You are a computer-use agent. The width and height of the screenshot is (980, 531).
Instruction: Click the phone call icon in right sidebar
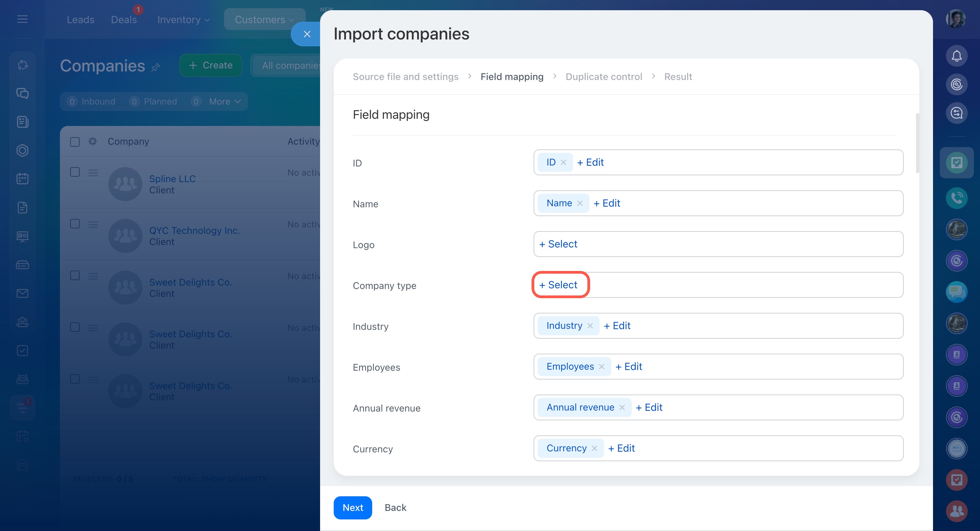click(x=956, y=197)
